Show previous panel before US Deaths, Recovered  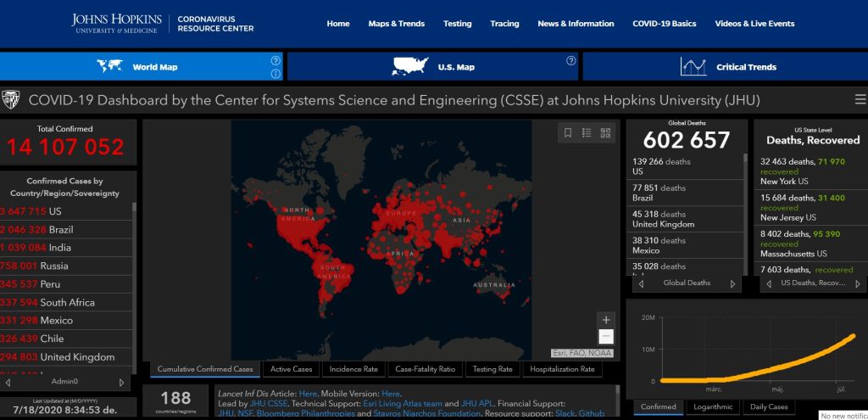769,283
